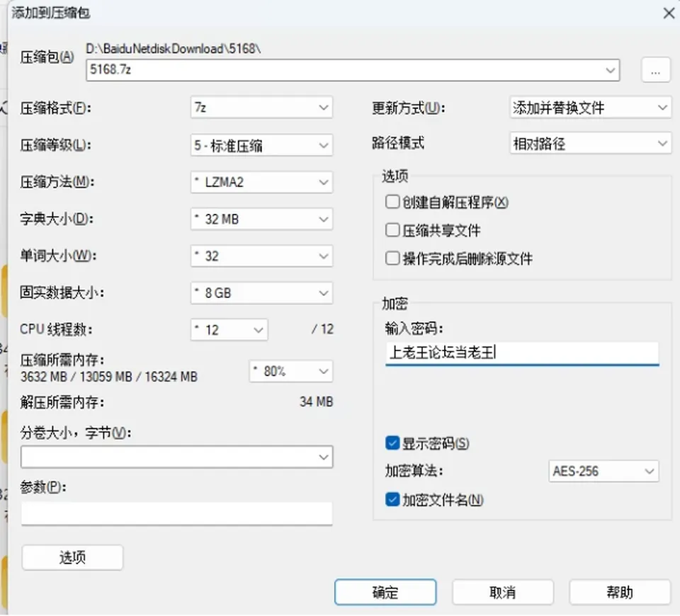Click the 34 MB decompression memory value
The width and height of the screenshot is (680, 616).
[316, 402]
